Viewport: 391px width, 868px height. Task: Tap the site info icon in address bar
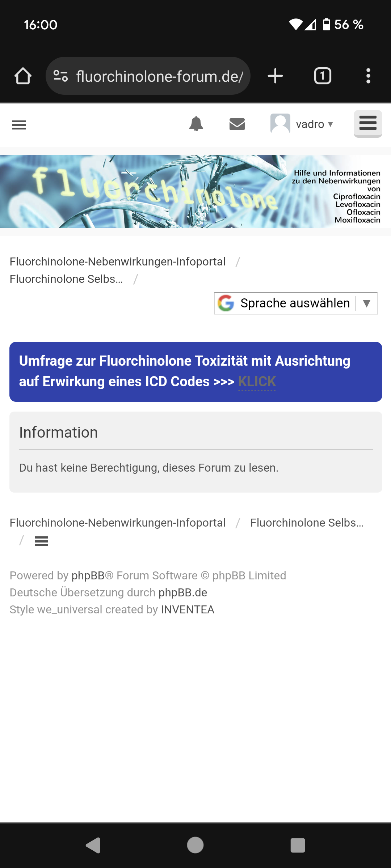[60, 76]
